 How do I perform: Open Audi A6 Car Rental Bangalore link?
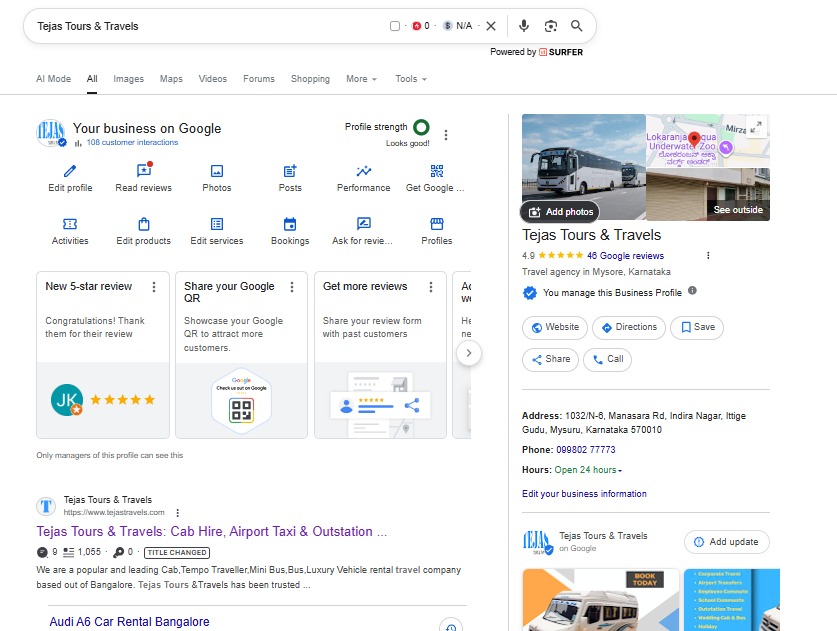coord(129,622)
